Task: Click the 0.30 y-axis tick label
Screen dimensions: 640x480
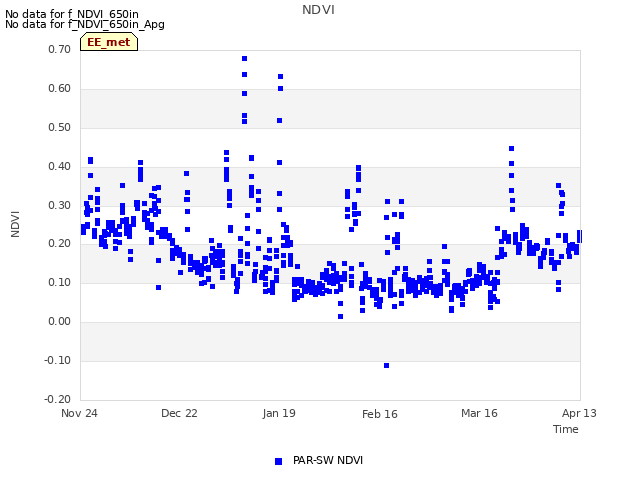Action: coord(60,205)
